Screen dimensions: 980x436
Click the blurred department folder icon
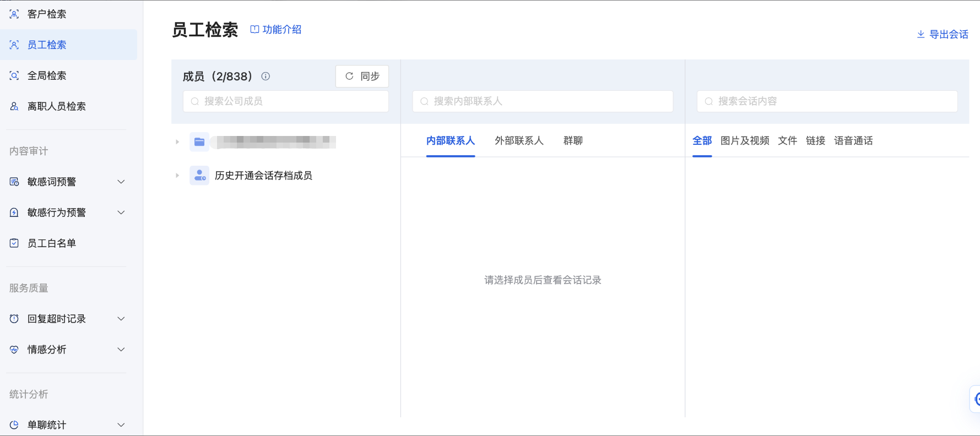click(x=199, y=142)
